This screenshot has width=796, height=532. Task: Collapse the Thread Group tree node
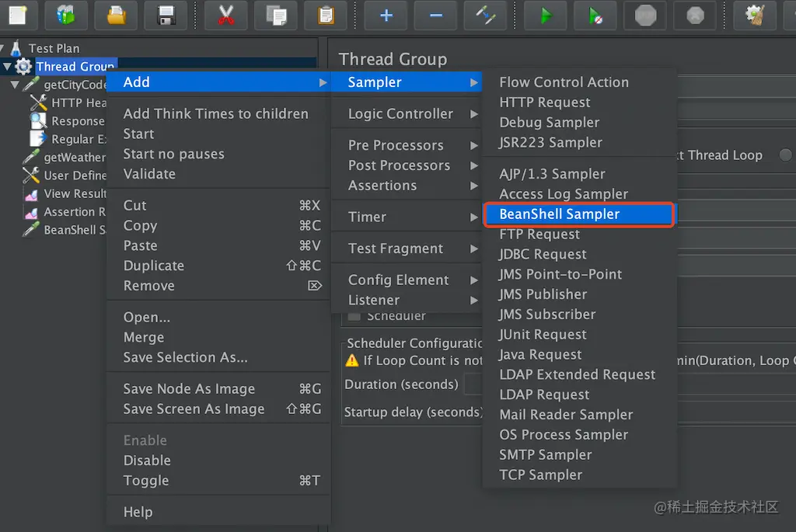tap(7, 67)
